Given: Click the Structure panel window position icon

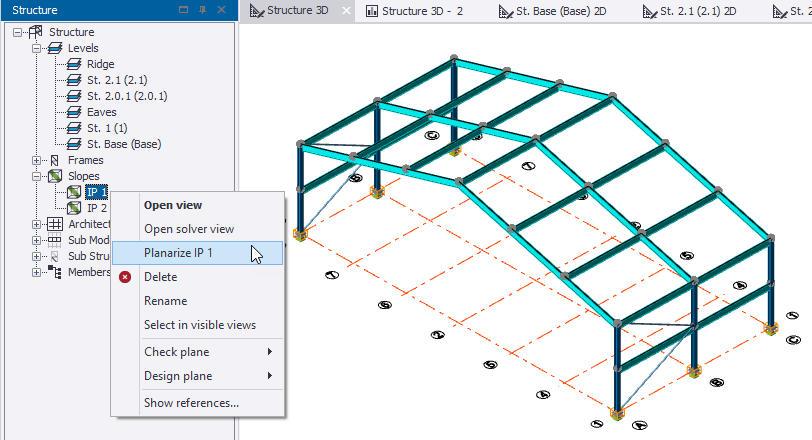Looking at the screenshot, I should point(181,10).
